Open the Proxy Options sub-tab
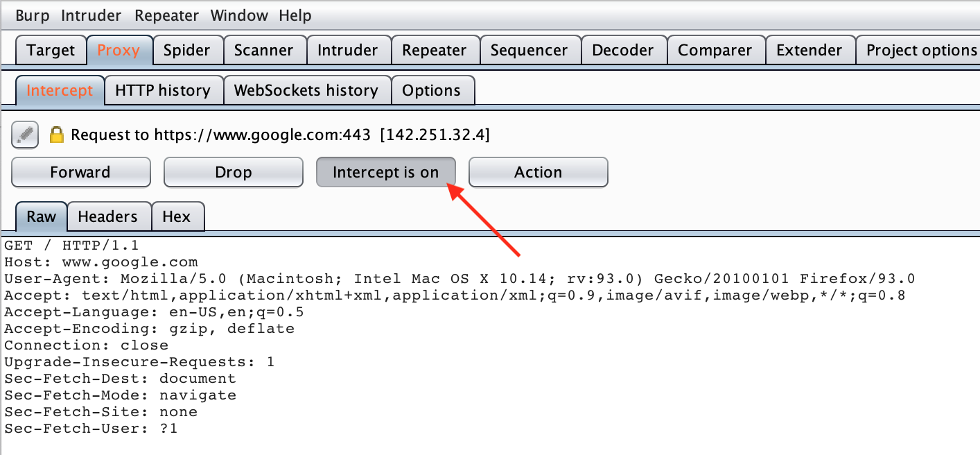 (432, 90)
